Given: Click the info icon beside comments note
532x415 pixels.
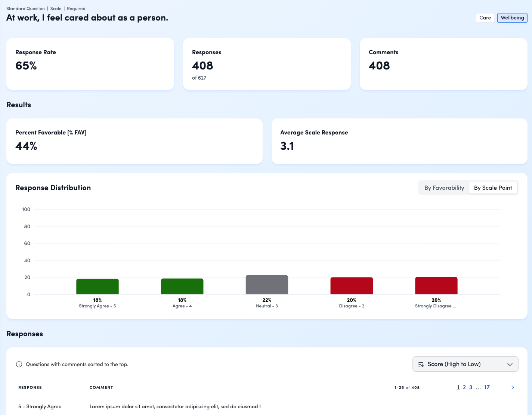Looking at the screenshot, I should coord(19,364).
